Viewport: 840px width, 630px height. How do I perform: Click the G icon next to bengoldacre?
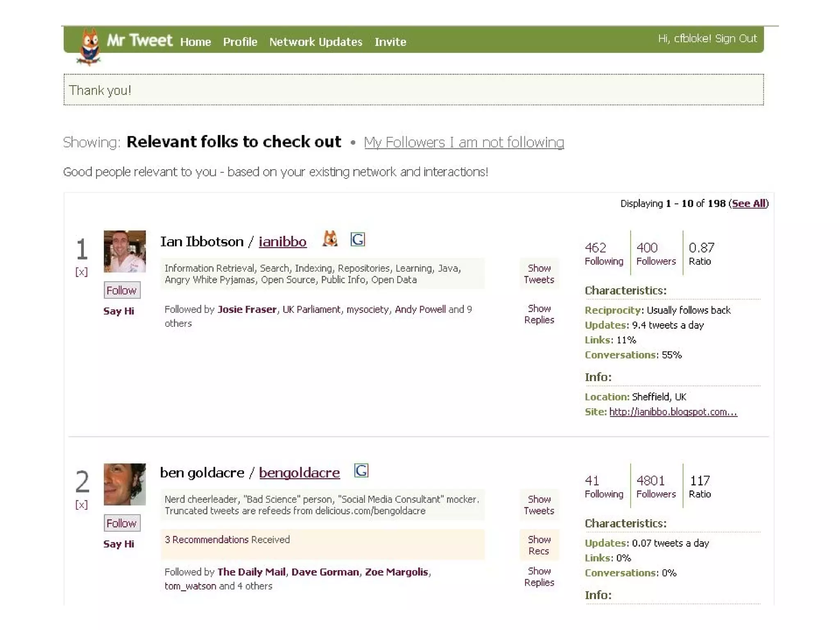361,470
